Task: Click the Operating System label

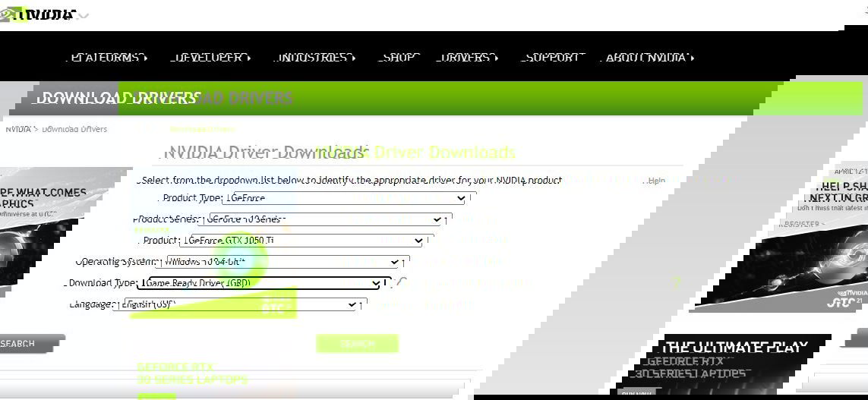Action: coord(117,261)
